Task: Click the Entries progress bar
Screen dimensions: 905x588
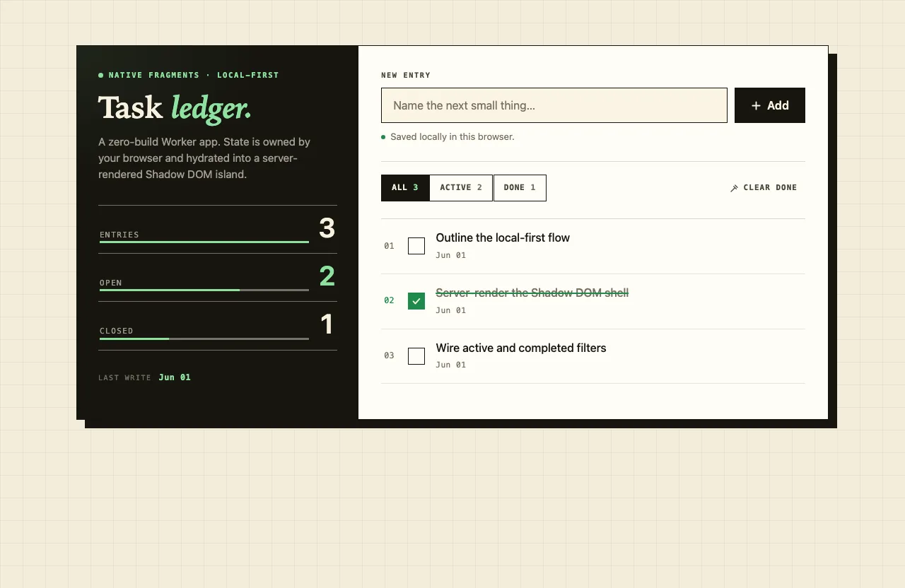Action: pos(204,242)
